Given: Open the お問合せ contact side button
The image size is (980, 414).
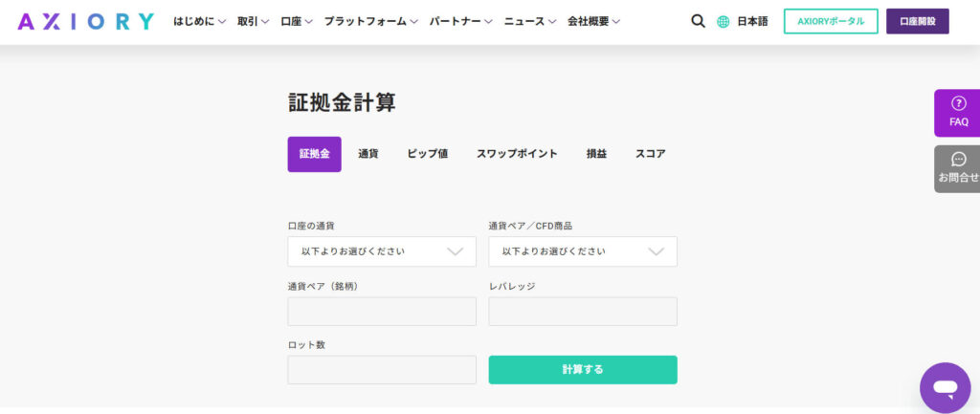Looking at the screenshot, I should [958, 168].
